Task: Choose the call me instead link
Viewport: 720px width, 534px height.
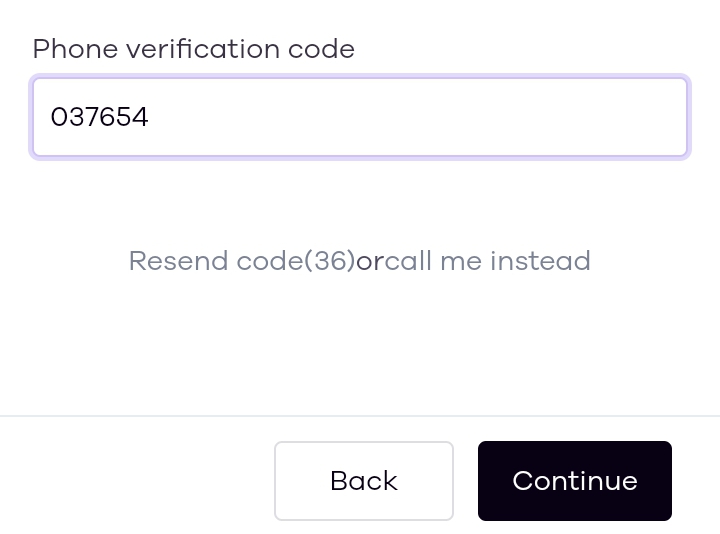Action: 488,261
